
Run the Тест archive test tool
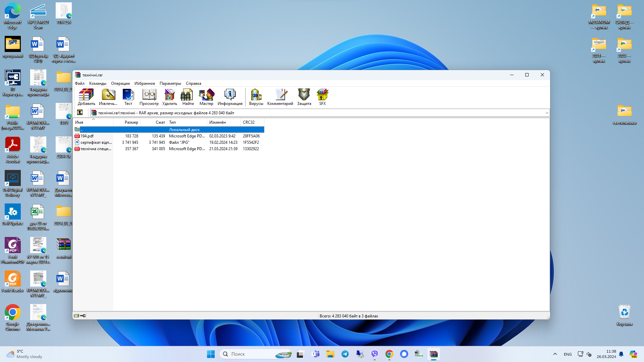128,97
